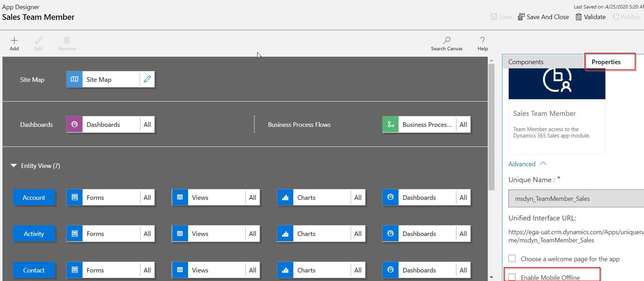This screenshot has width=644, height=281.
Task: Click Account Charts icon
Action: tap(285, 197)
